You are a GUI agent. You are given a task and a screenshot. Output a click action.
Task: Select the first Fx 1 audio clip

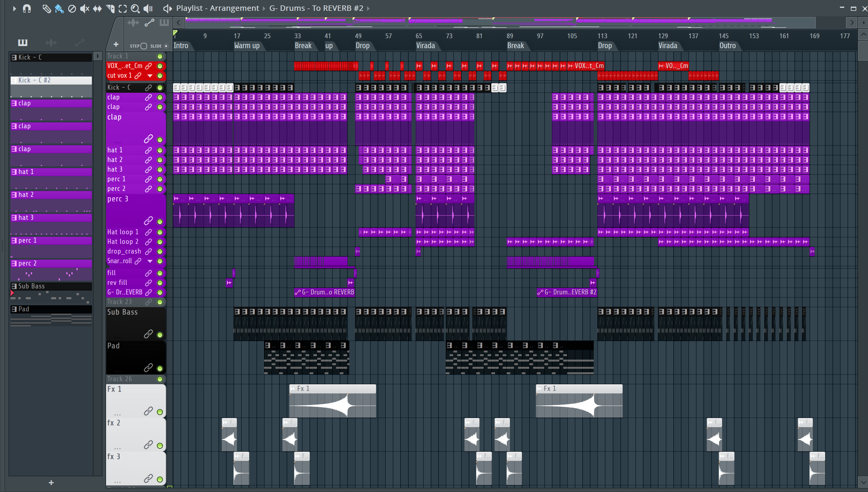click(x=332, y=401)
